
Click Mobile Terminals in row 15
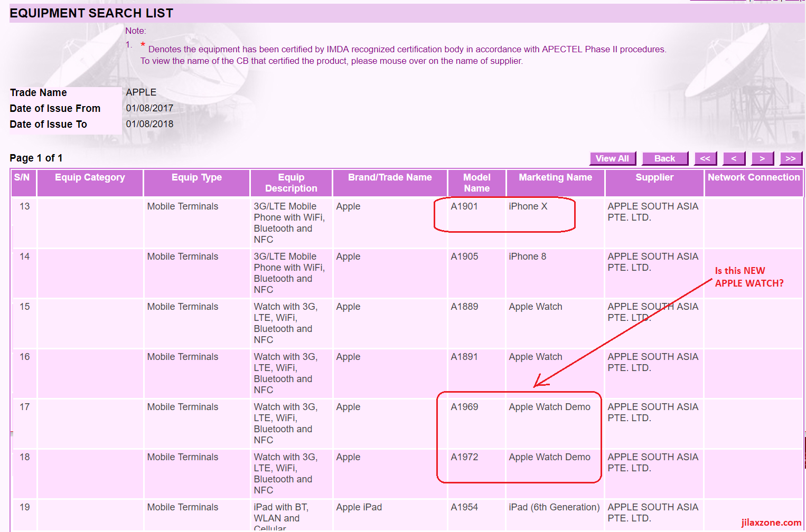pos(183,307)
